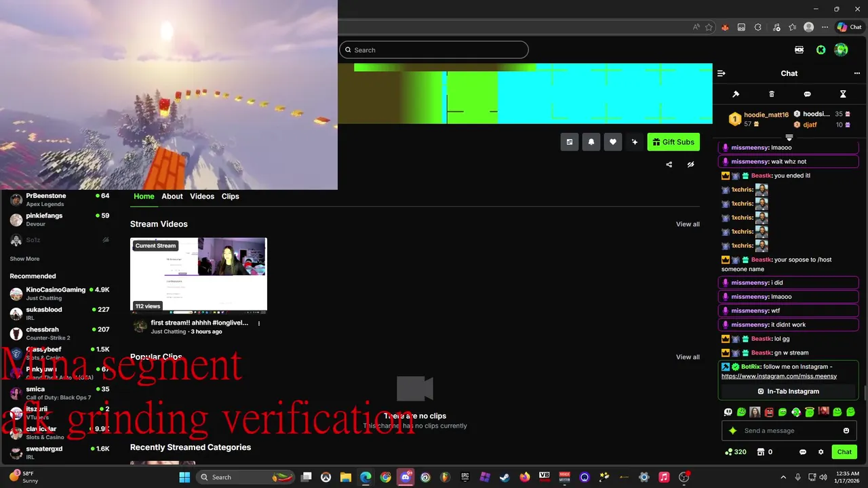This screenshot has width=868, height=488.
Task: Open sukasblood recommended channel
Action: 60,313
